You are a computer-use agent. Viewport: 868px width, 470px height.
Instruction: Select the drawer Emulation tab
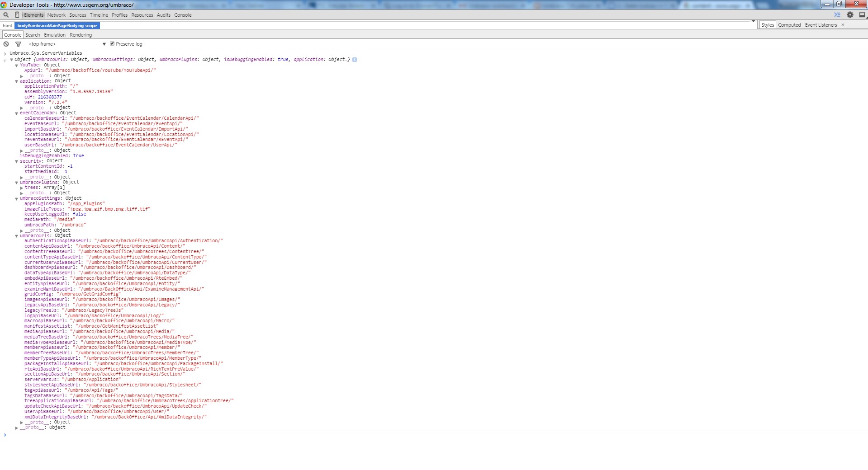(x=55, y=35)
